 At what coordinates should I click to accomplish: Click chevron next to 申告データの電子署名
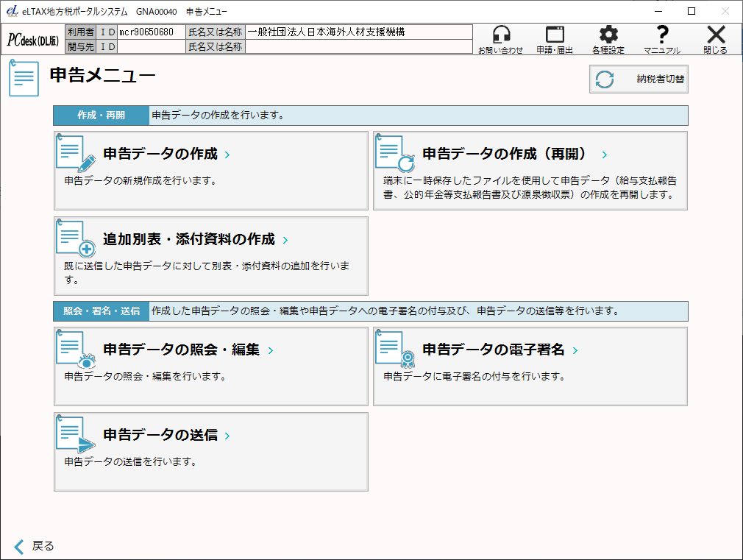coord(575,350)
